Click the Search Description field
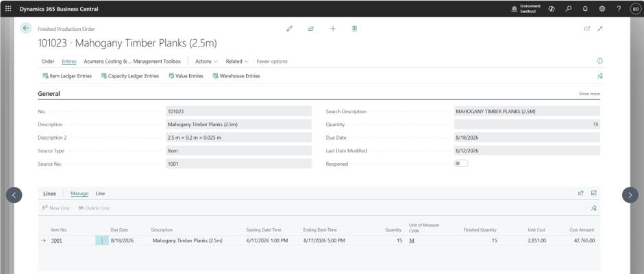The height and width of the screenshot is (274, 644). (x=527, y=111)
